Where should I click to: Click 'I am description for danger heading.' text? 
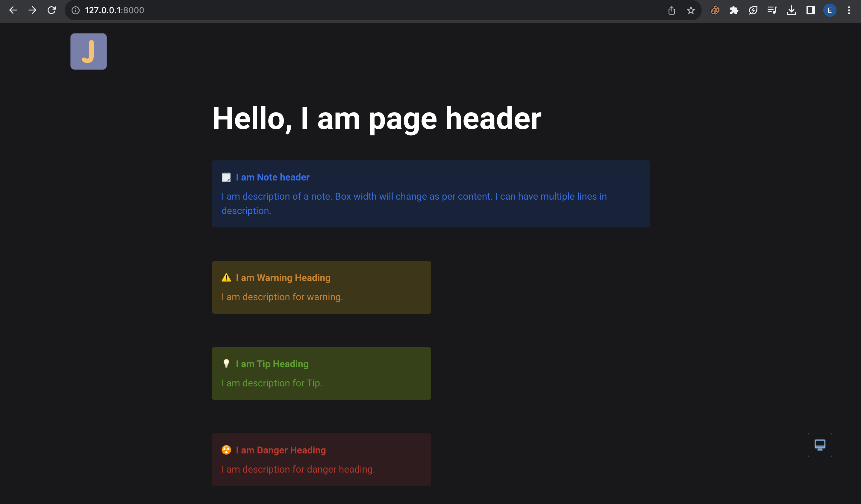[298, 469]
